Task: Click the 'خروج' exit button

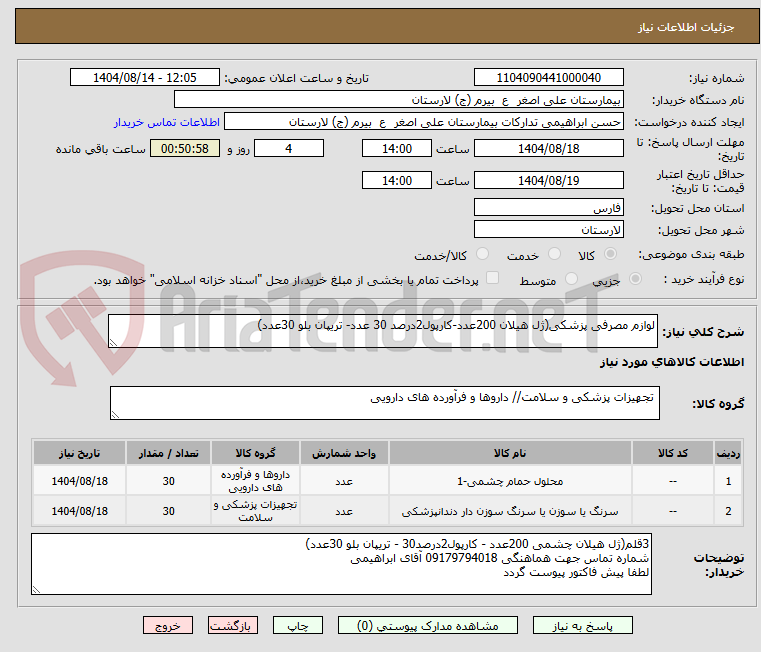Action: pos(167,626)
